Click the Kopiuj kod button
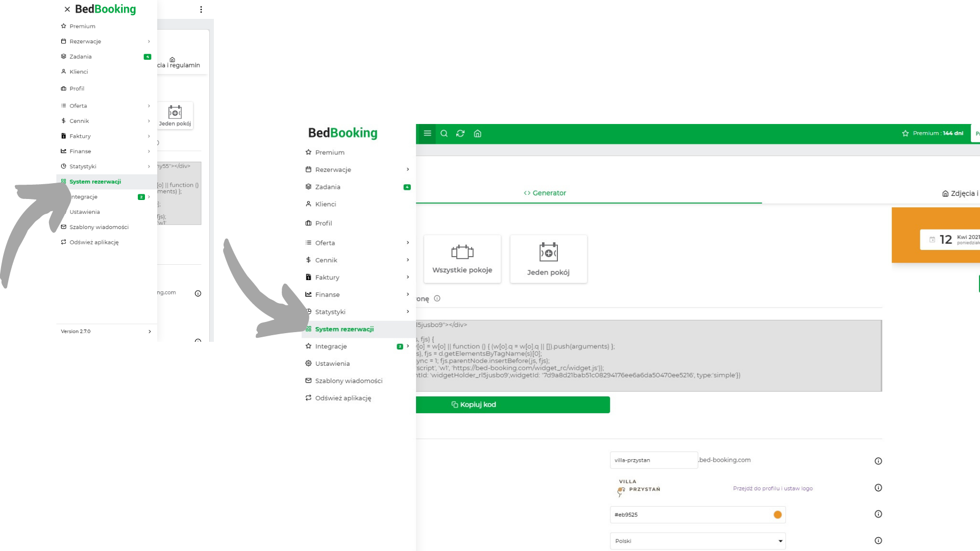 (513, 405)
